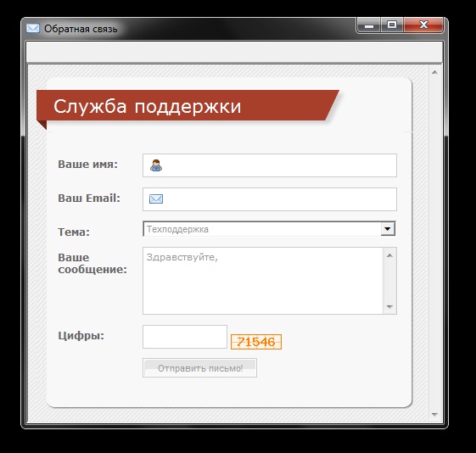
Task: Maximize the Обратная связь window
Action: 392,25
